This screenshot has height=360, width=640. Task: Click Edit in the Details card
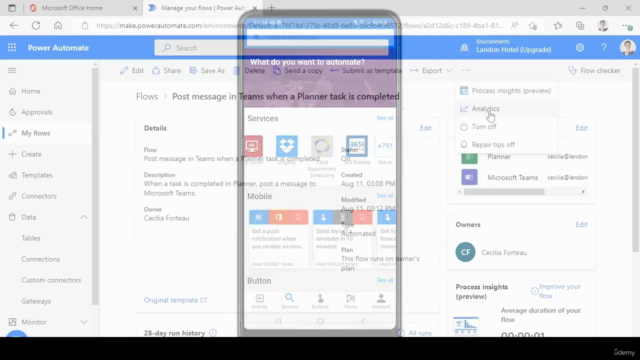[426, 128]
